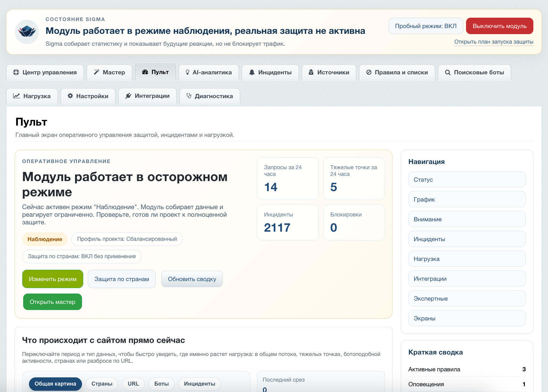Open the Настройки tab
Viewport: 548px width, 392px height.
88,96
